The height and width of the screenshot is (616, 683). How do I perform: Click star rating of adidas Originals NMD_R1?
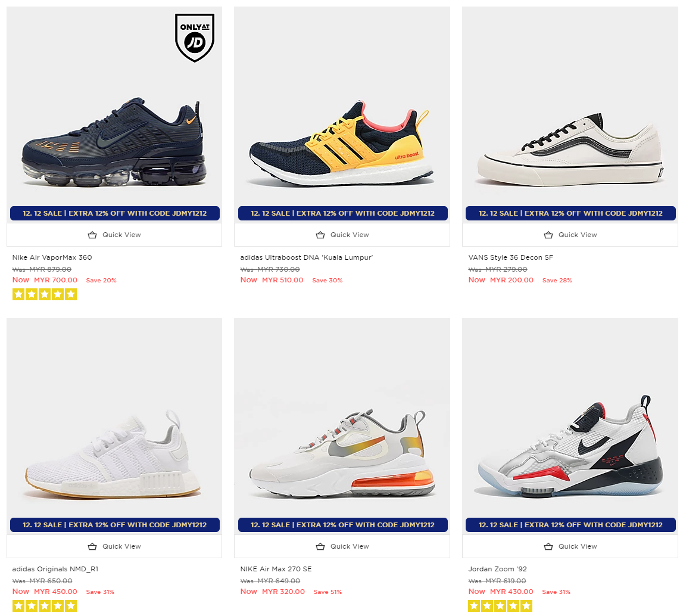click(45, 605)
